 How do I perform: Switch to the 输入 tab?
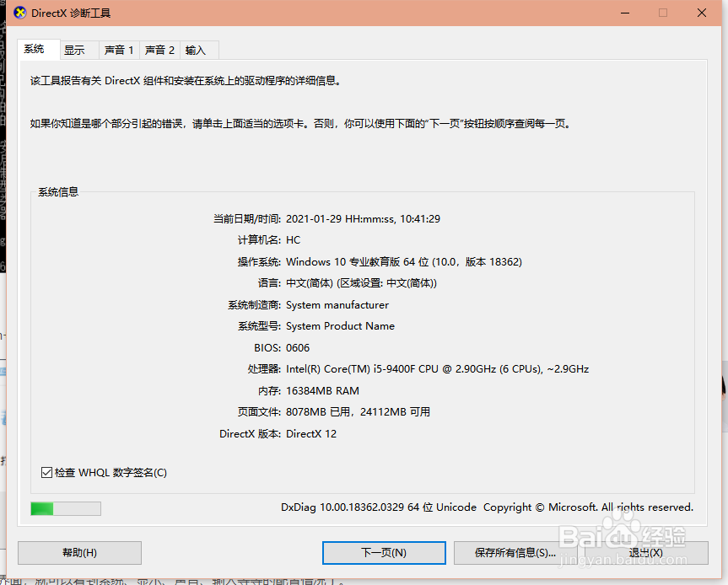point(195,50)
